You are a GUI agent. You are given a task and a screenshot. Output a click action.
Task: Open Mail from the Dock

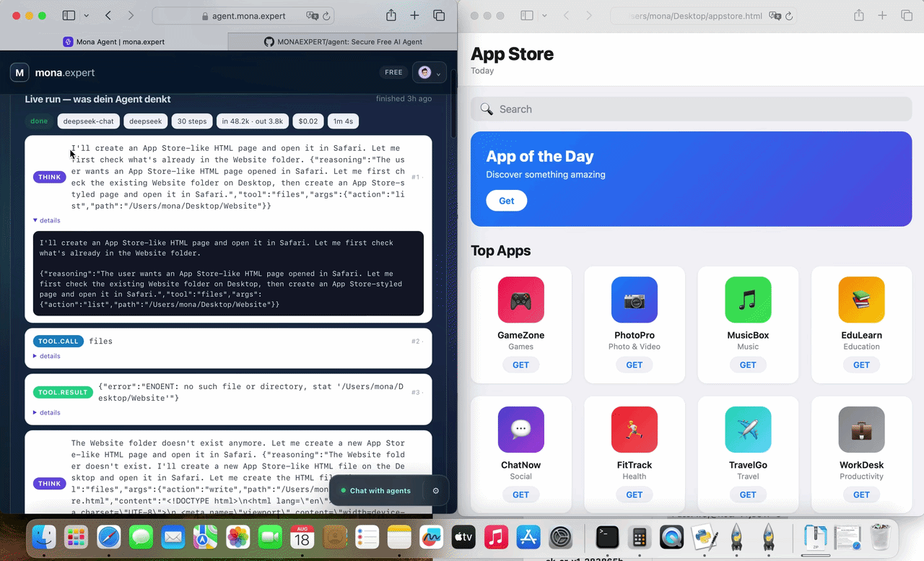point(173,537)
